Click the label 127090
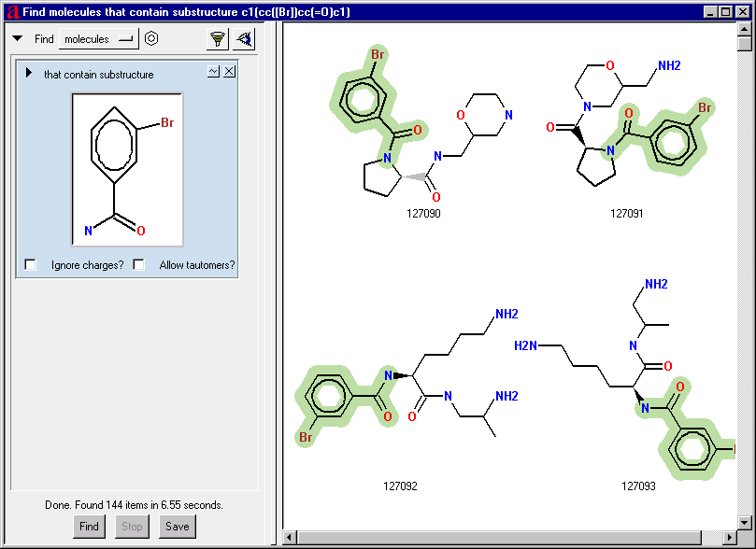The width and height of the screenshot is (756, 549). (423, 213)
